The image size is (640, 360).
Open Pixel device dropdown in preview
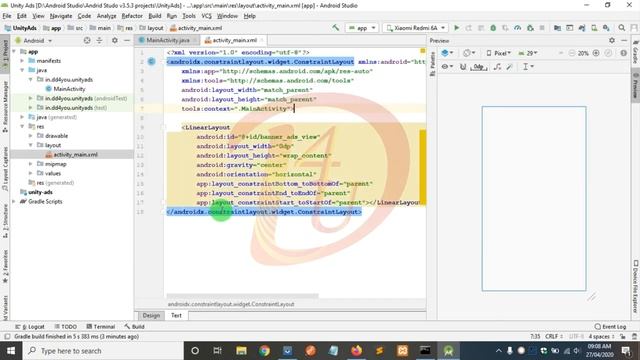(x=498, y=53)
